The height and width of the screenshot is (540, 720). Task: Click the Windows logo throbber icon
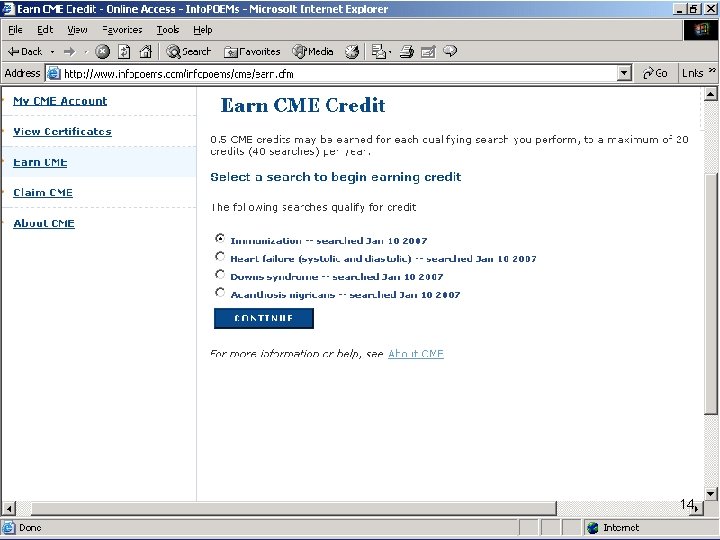(700, 30)
